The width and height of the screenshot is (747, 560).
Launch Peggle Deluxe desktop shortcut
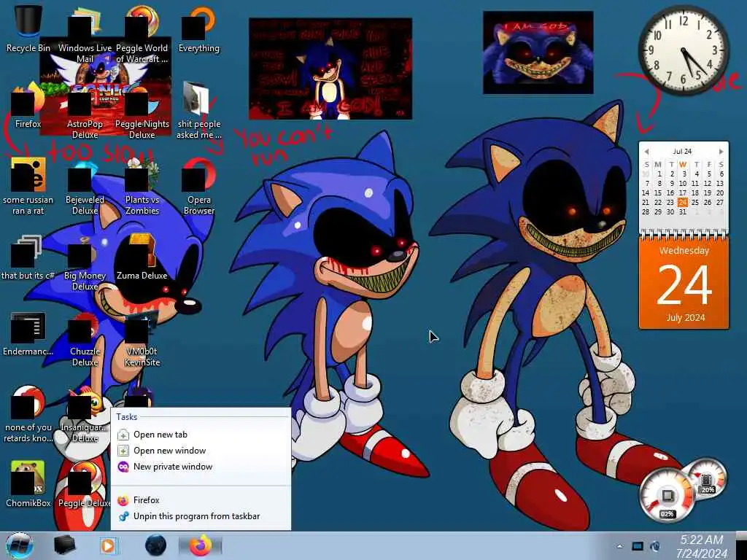(x=85, y=484)
